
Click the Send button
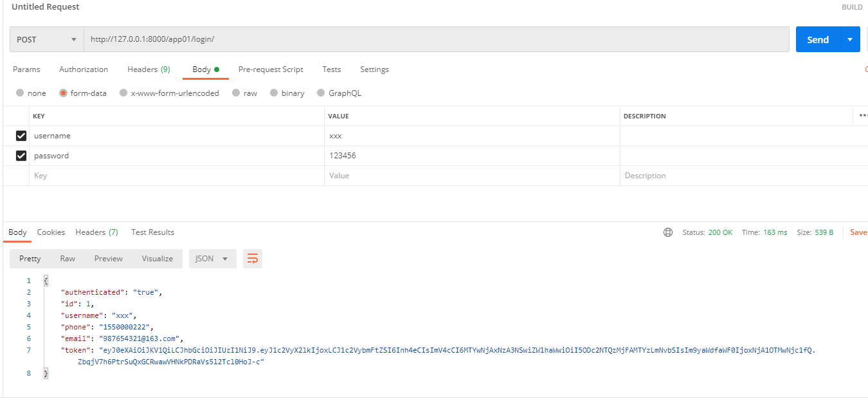click(x=817, y=39)
